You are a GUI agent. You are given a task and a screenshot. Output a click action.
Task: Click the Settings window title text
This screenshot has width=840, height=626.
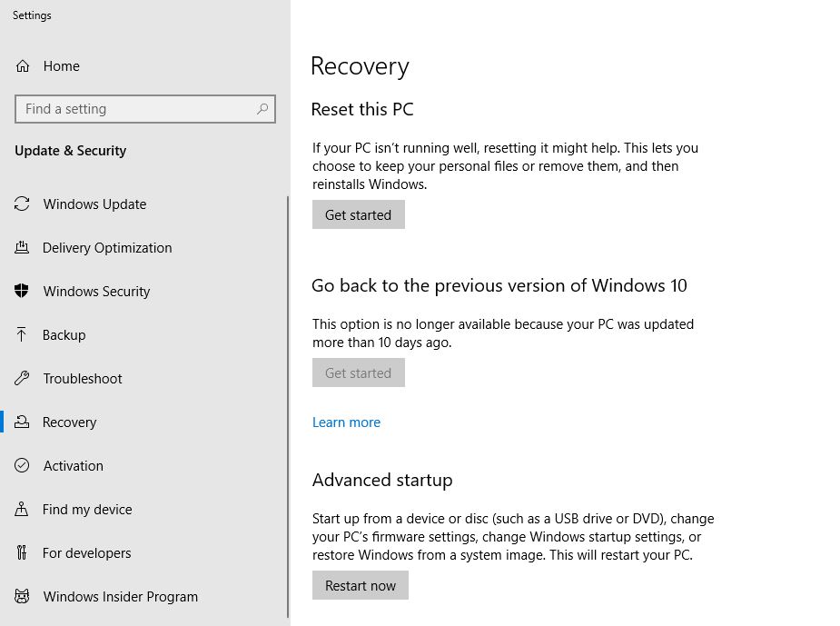[32, 15]
